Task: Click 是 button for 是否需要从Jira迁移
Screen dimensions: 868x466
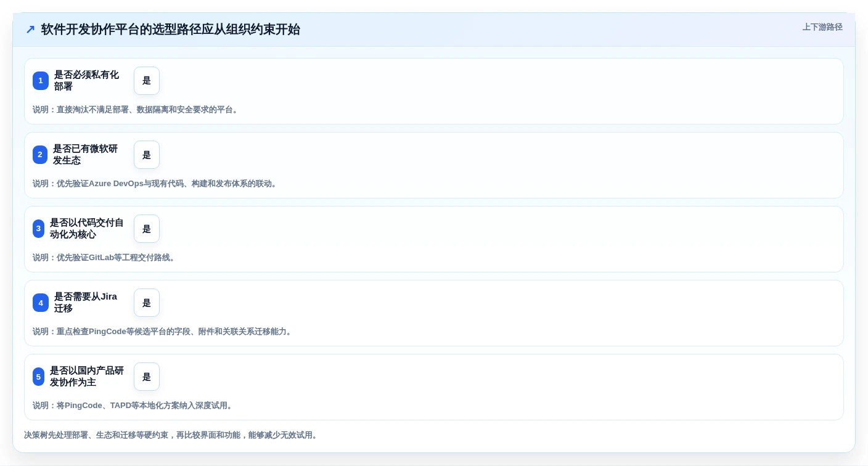Action: tap(147, 303)
